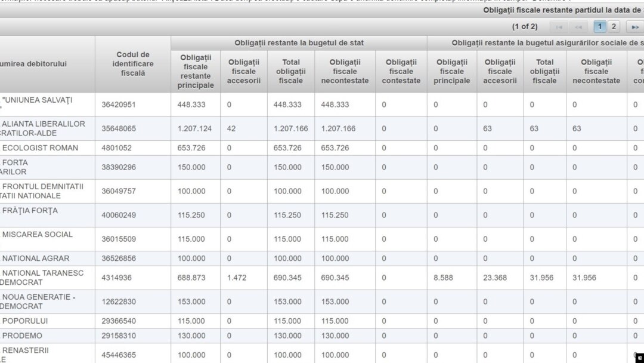Screen dimensions: 644x363
Task: Click fiscal code 36015509
Action: pyautogui.click(x=119, y=239)
